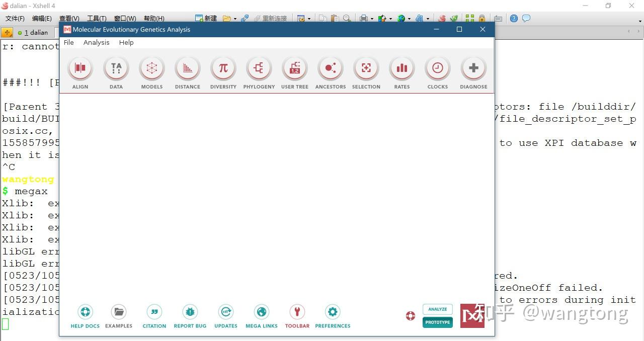This screenshot has width=644, height=341.
Task: Select the Xshell keyboard icon
Action: coord(498,19)
